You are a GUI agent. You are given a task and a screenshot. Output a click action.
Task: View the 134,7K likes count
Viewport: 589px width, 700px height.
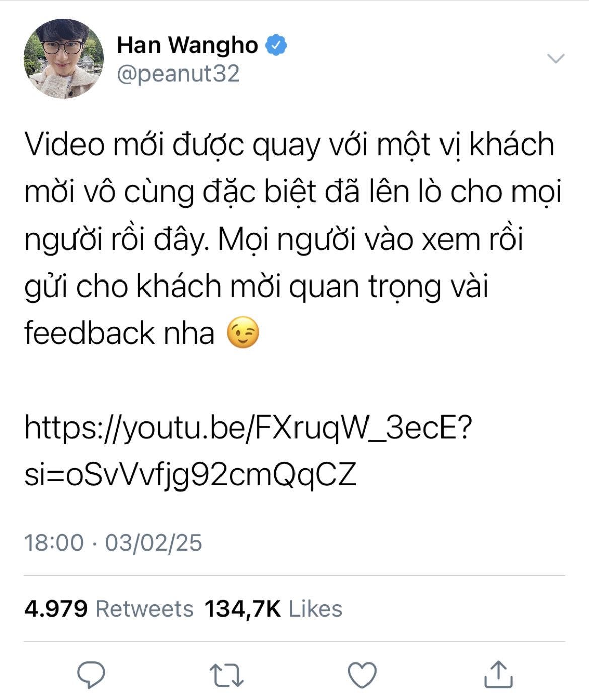pos(243,609)
